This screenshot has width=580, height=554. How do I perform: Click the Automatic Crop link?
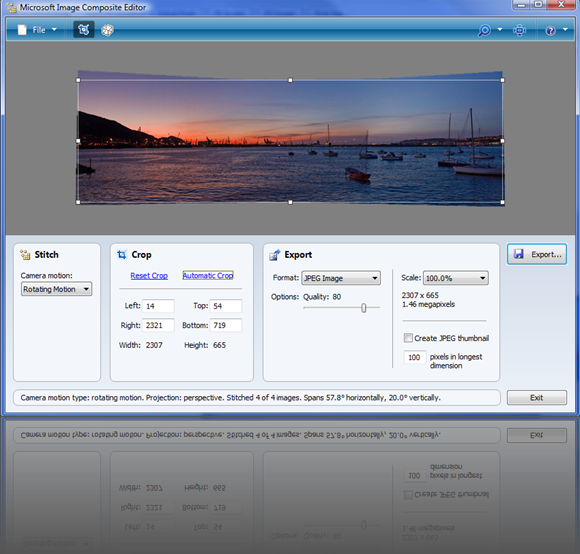click(x=208, y=276)
